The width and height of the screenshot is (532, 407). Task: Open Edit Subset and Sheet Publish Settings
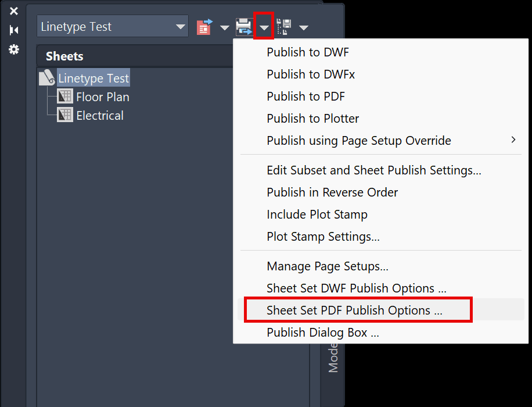[380, 170]
